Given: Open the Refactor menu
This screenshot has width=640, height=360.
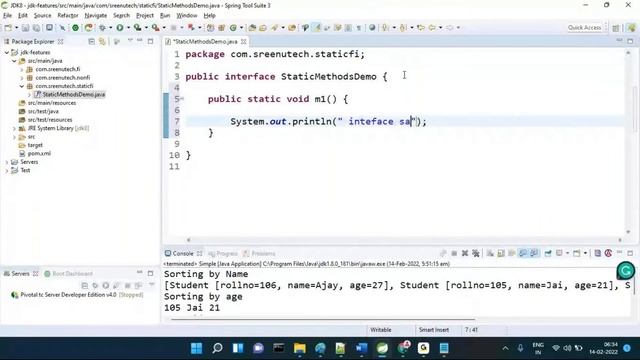Looking at the screenshot, I should pos(68,16).
